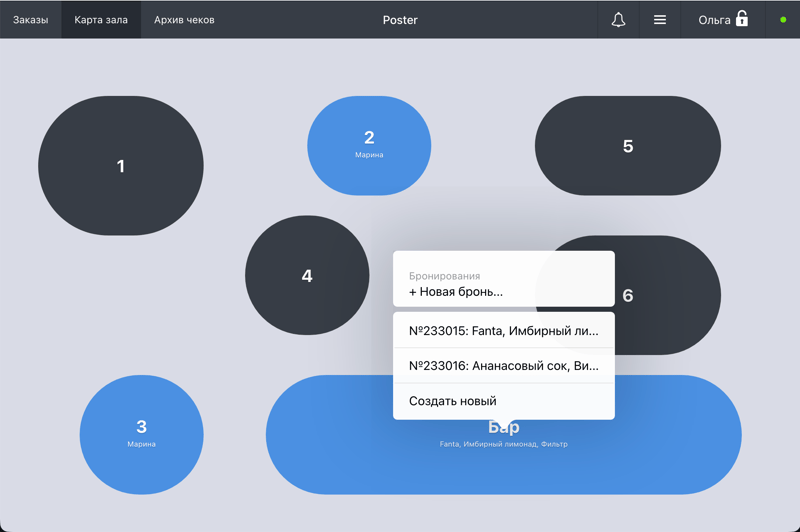Image resolution: width=800 pixels, height=532 pixels.
Task: Click the Бронирования section label
Action: click(x=444, y=276)
